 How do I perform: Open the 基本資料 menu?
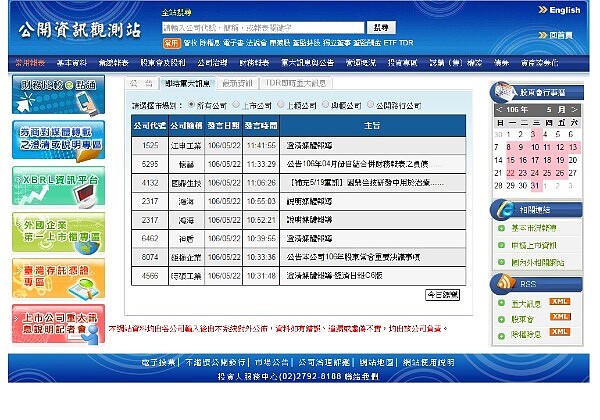72,63
